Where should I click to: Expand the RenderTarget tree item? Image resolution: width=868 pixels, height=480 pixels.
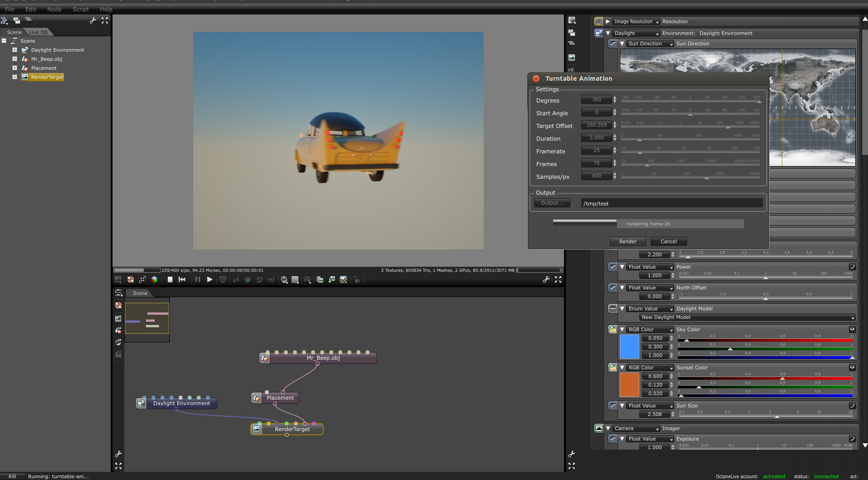[x=15, y=77]
